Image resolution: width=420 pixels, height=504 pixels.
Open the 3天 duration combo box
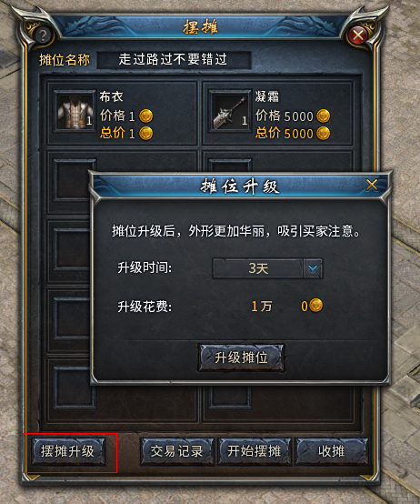click(267, 268)
